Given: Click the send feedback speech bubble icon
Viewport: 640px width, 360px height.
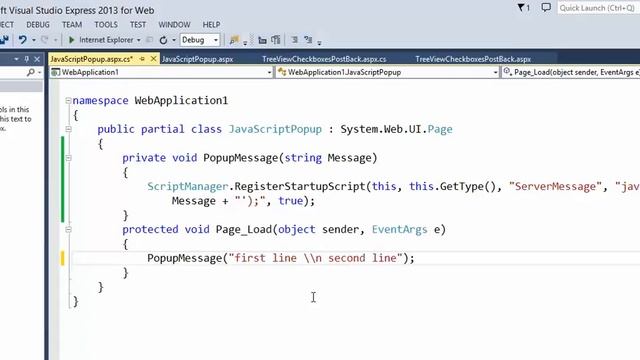Looking at the screenshot, I should [x=546, y=7].
